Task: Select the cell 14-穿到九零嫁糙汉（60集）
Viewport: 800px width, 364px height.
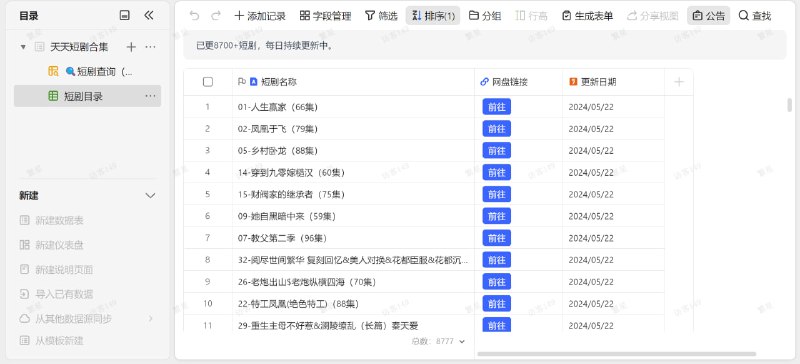Action: 353,173
